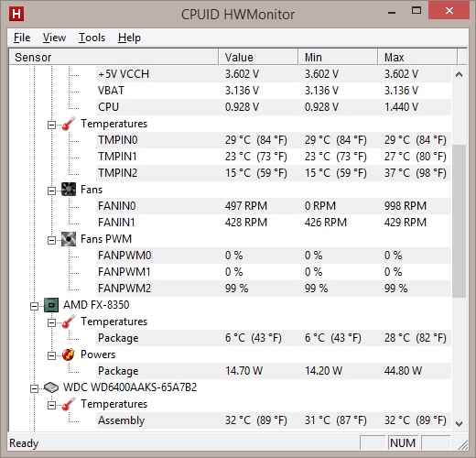
Task: Click the red HWMonitor app icon in title bar
Action: coord(16,14)
